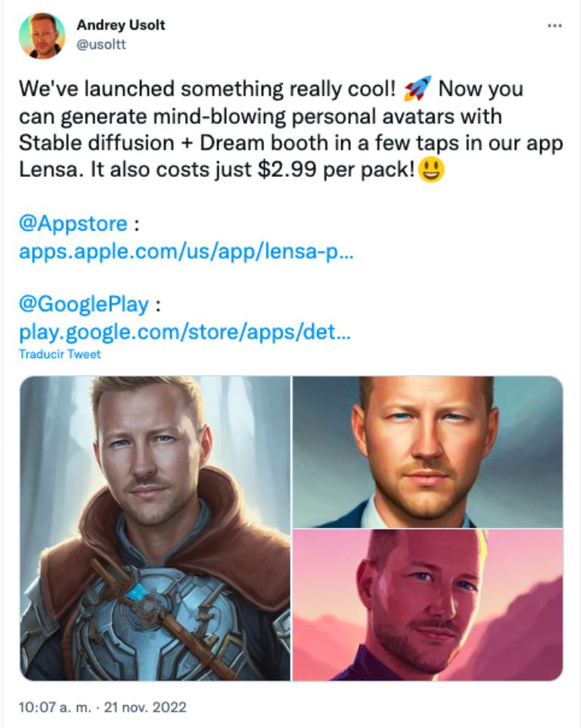Image resolution: width=581 pixels, height=728 pixels.
Task: Open the fantasy armor avatar image
Action: [x=155, y=528]
